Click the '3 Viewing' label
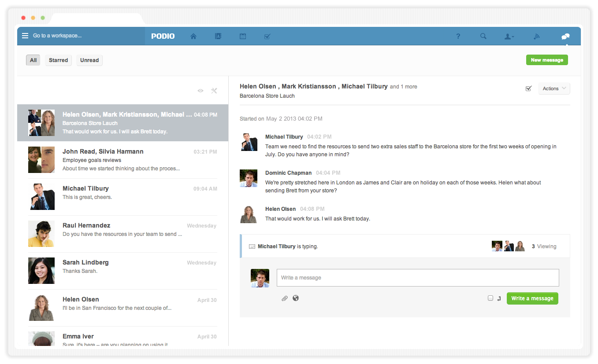 544,246
